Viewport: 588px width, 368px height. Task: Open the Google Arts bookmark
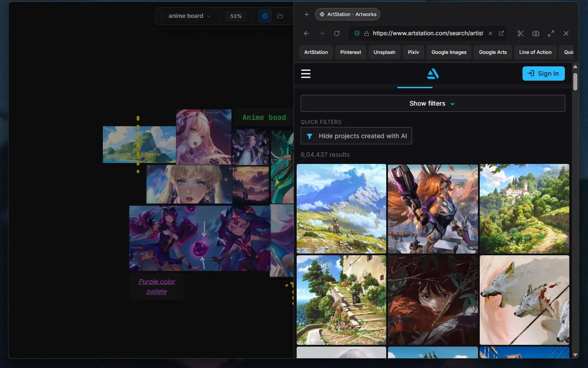click(x=493, y=52)
